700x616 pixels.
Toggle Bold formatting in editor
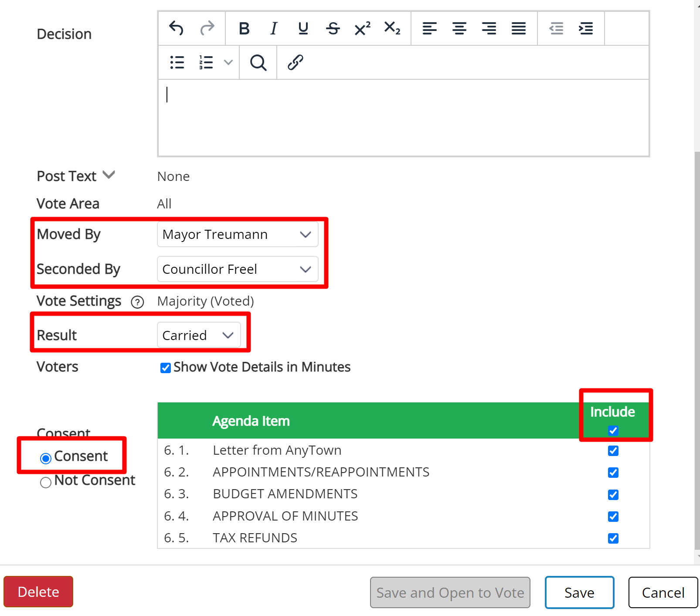pos(244,28)
